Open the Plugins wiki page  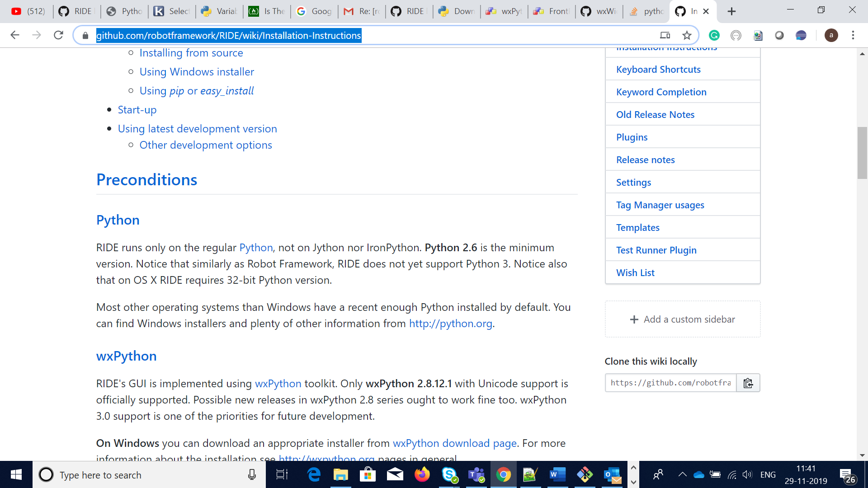(632, 137)
